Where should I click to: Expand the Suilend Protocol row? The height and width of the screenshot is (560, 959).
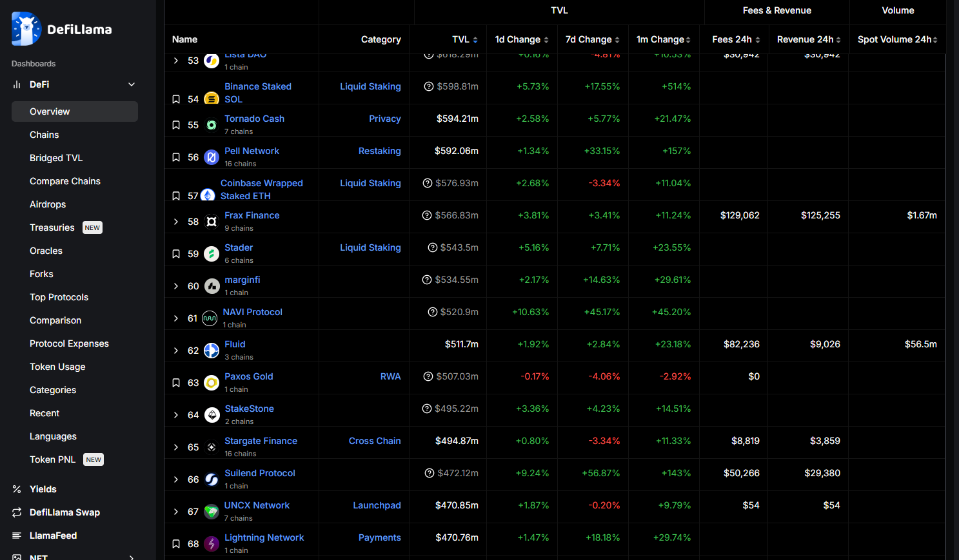pyautogui.click(x=176, y=479)
